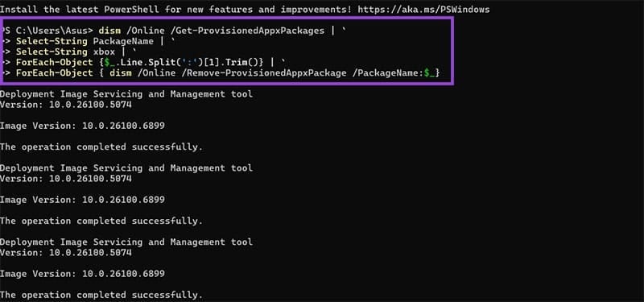The image size is (644, 302).
Task: Click last 'operation completed successfully' message
Action: click(101, 295)
